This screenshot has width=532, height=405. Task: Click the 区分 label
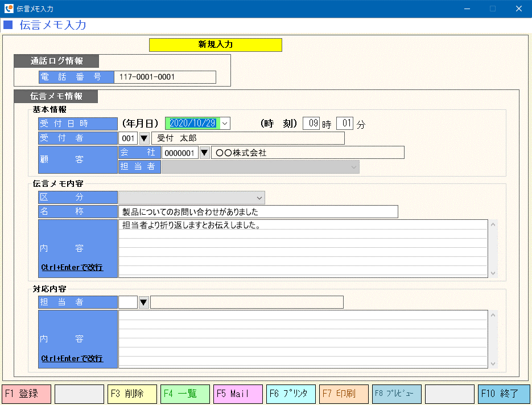pos(78,198)
